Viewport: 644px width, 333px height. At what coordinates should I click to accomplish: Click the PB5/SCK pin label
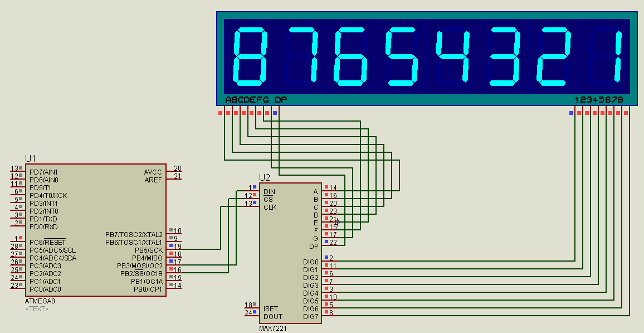pyautogui.click(x=149, y=250)
